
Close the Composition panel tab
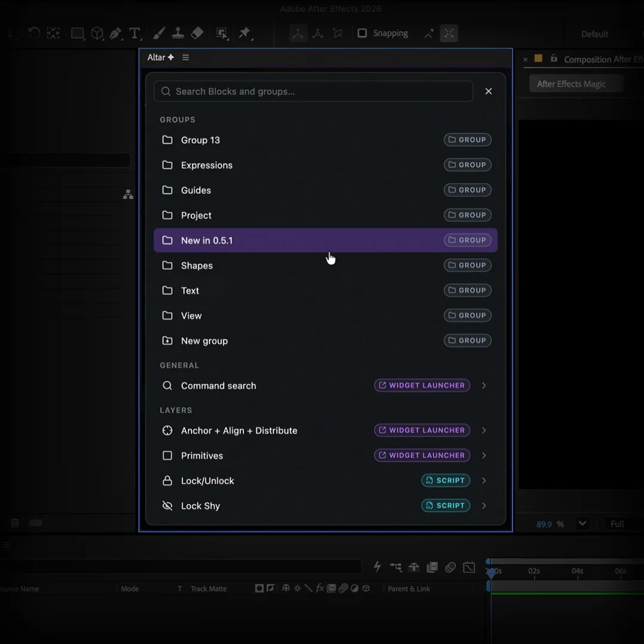(525, 60)
